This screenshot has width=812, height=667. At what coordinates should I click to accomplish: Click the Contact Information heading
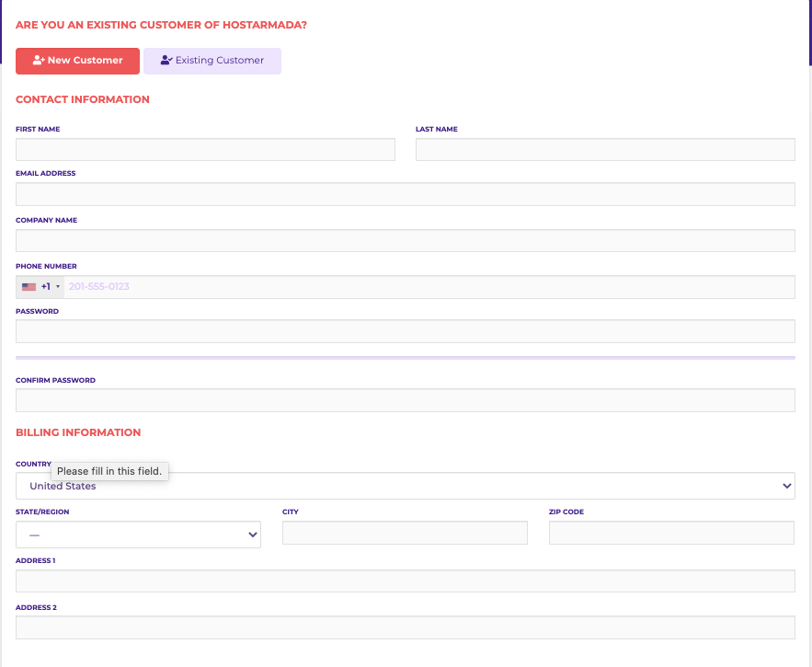(83, 99)
